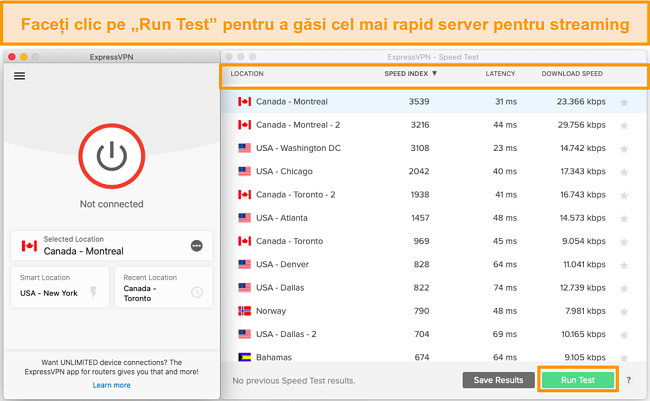The height and width of the screenshot is (401, 650).
Task: Sort by the LATENCY column header
Action: pyautogui.click(x=500, y=74)
